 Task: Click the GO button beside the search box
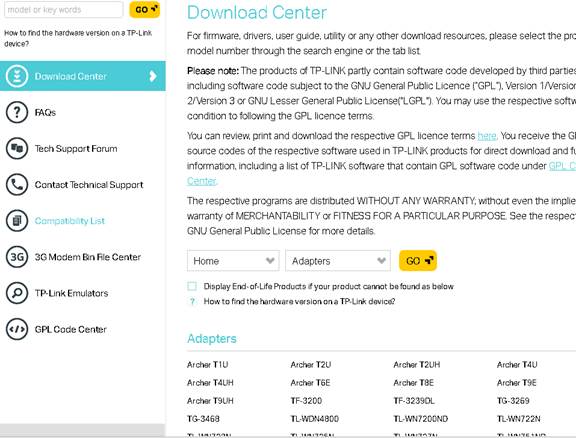coord(145,10)
